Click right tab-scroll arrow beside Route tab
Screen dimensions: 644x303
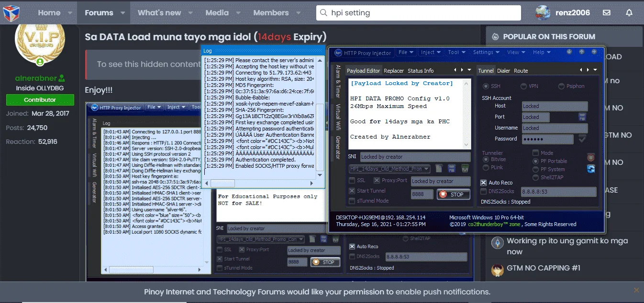588,70
